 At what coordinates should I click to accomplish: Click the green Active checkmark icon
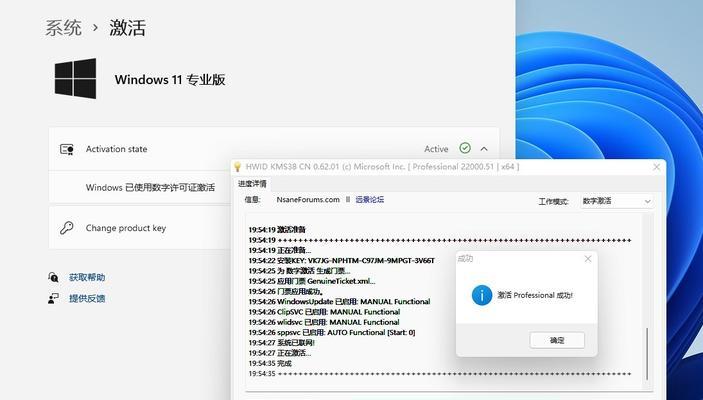(465, 148)
